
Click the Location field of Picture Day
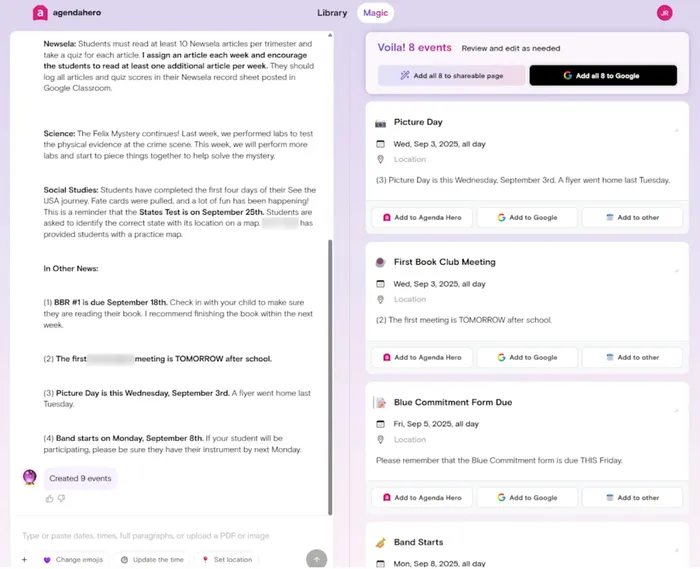pos(410,160)
